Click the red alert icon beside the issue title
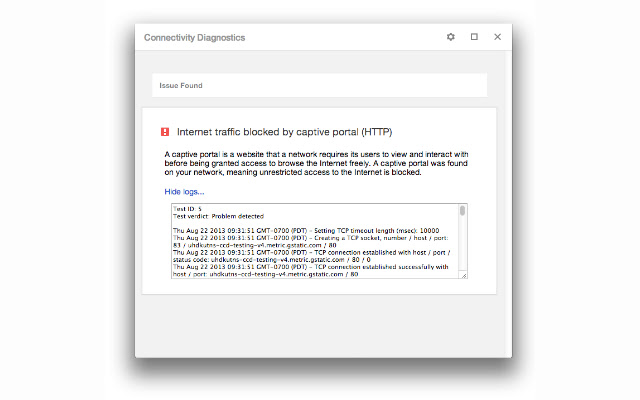This screenshot has width=640, height=400. tap(165, 131)
